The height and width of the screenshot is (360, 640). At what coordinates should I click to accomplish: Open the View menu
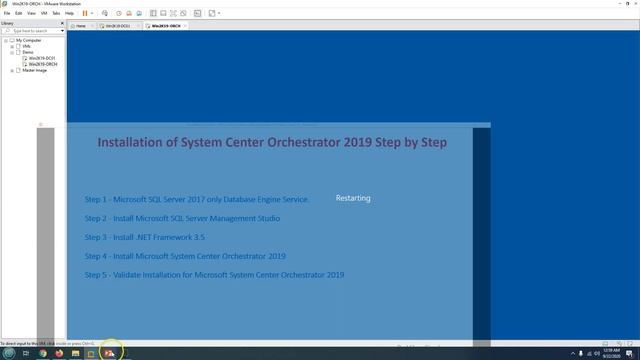pyautogui.click(x=31, y=13)
